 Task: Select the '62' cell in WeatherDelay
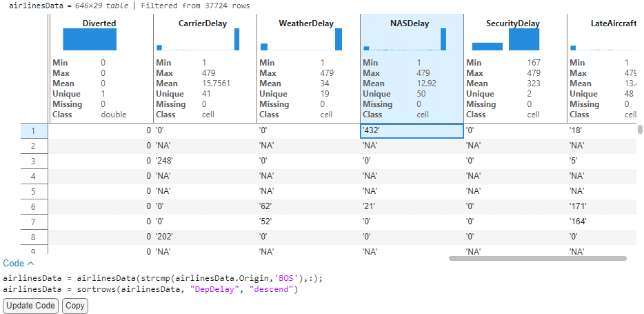pos(308,206)
